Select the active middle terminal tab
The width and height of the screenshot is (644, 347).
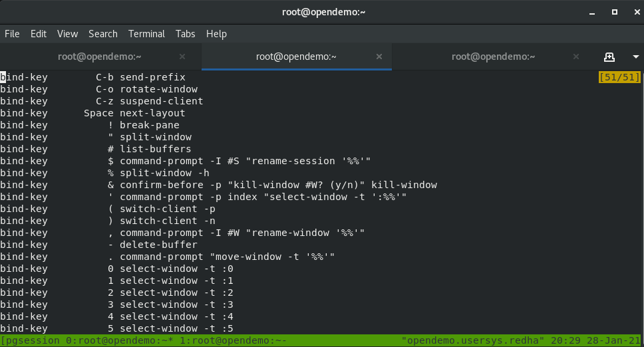click(x=295, y=57)
